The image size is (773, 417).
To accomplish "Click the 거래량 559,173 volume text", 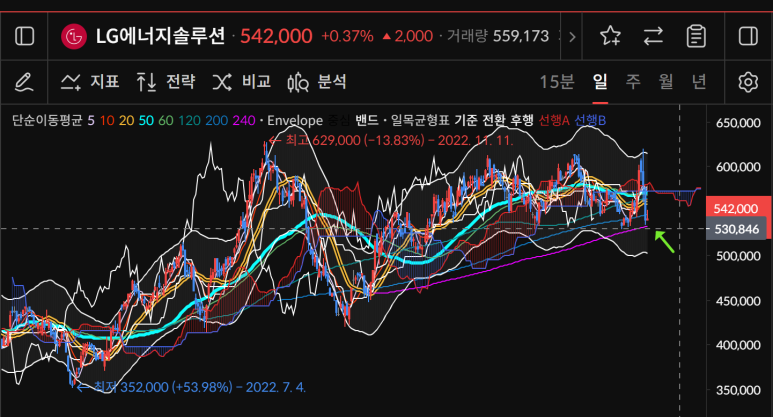I will [497, 36].
